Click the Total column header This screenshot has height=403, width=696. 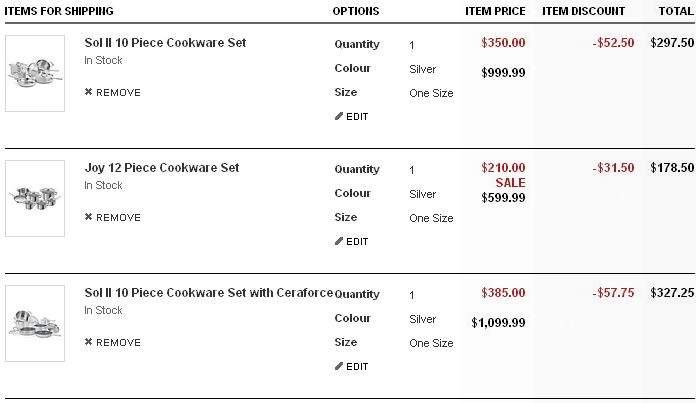tap(675, 11)
